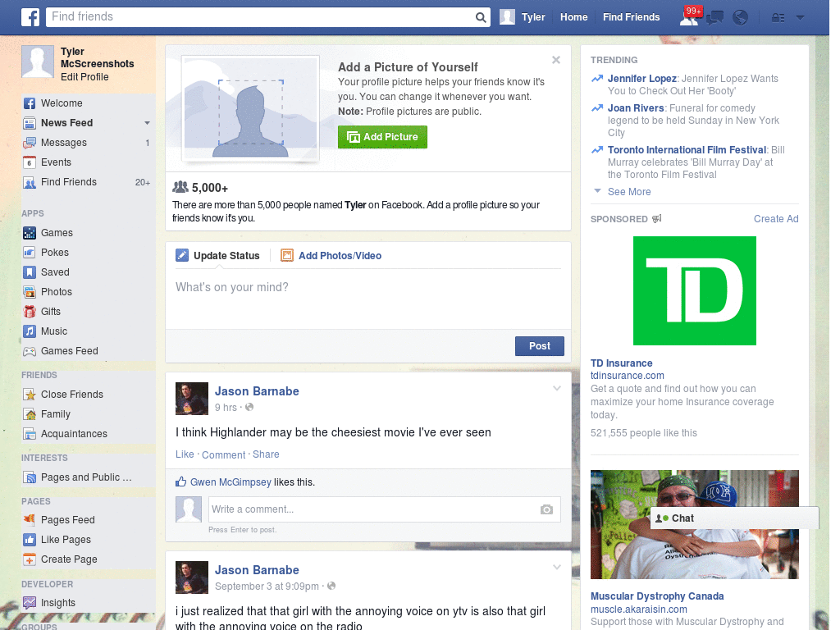Click the '9 hrs' post timestamp

point(226,408)
